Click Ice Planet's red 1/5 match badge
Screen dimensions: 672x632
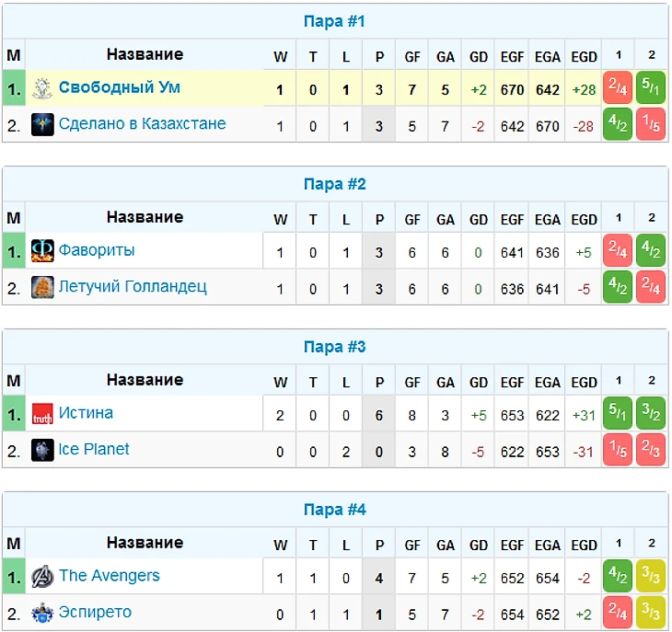[618, 450]
